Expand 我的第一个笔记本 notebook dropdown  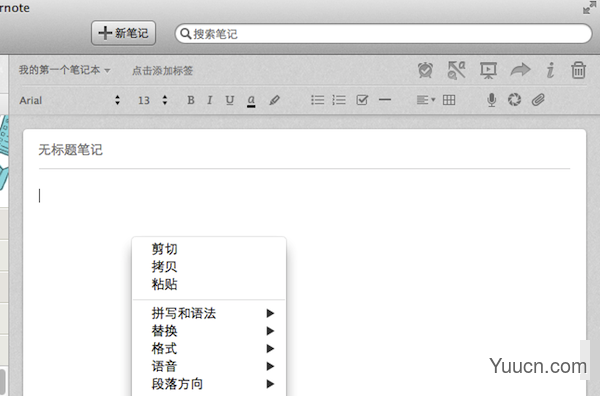[65, 70]
